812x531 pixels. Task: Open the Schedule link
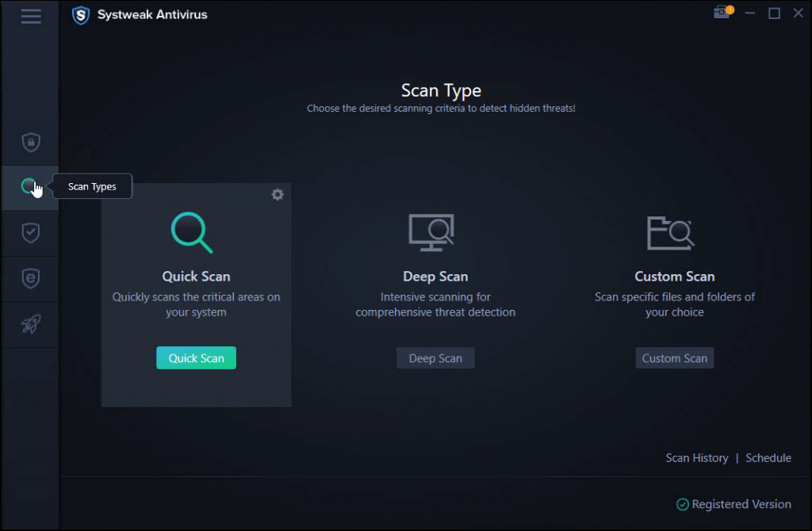768,458
